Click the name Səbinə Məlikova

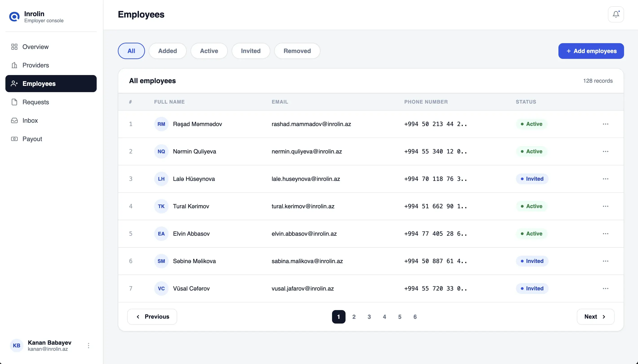[x=194, y=261]
